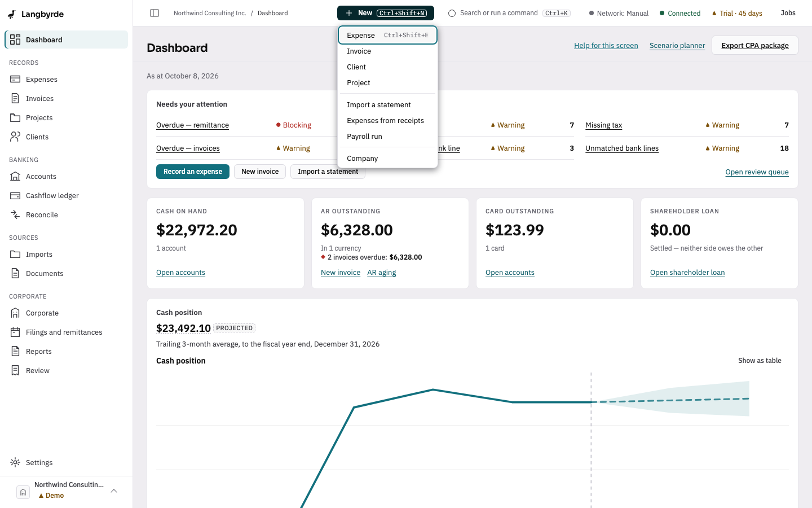
Task: Choose Client in the New menu
Action: [x=387, y=67]
